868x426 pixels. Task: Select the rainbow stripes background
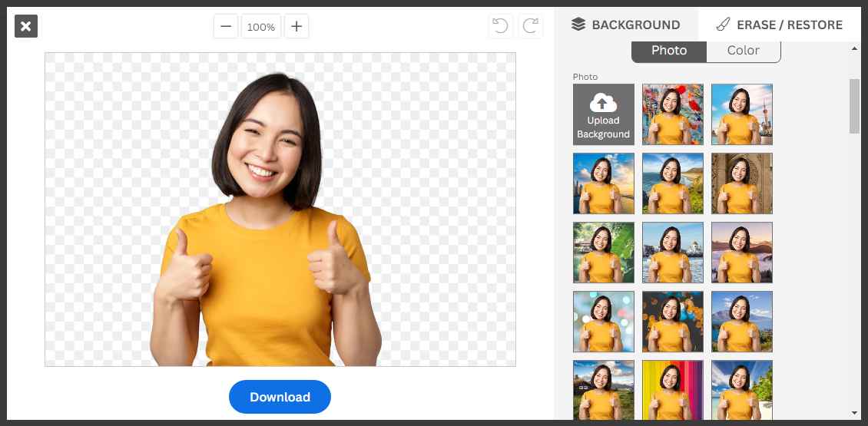coord(673,389)
